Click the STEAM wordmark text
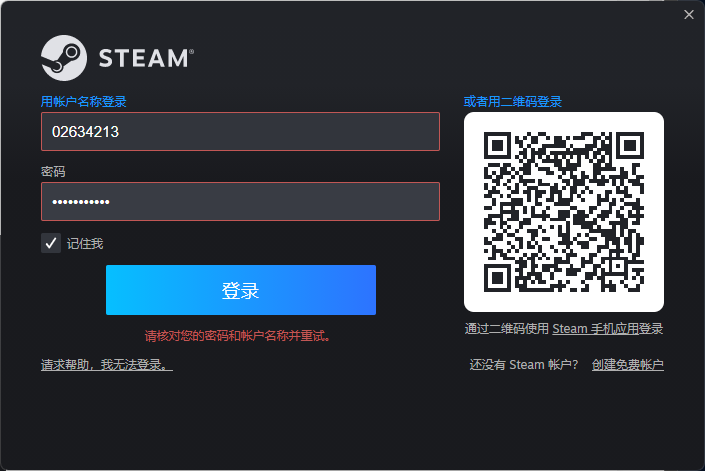The width and height of the screenshot is (705, 471). (x=146, y=58)
